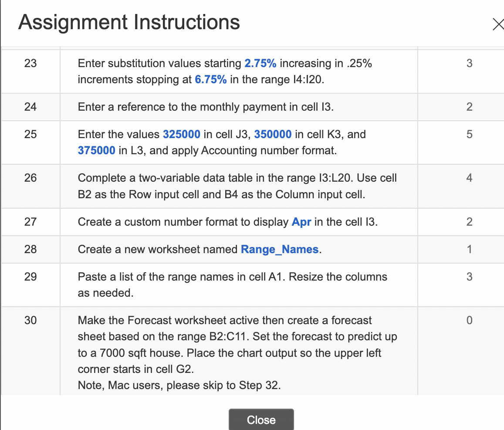This screenshot has height=430, width=504.
Task: Click the X to dismiss Assignment Instructions
Action: click(x=498, y=24)
